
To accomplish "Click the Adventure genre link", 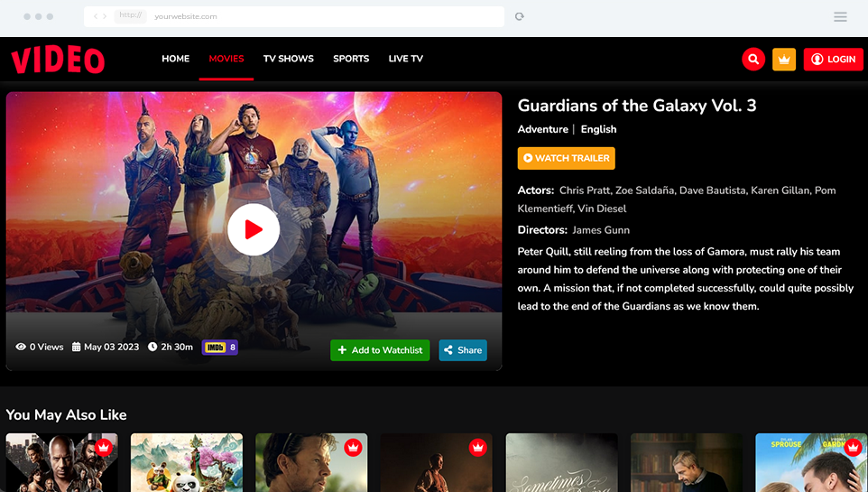I will [x=542, y=129].
